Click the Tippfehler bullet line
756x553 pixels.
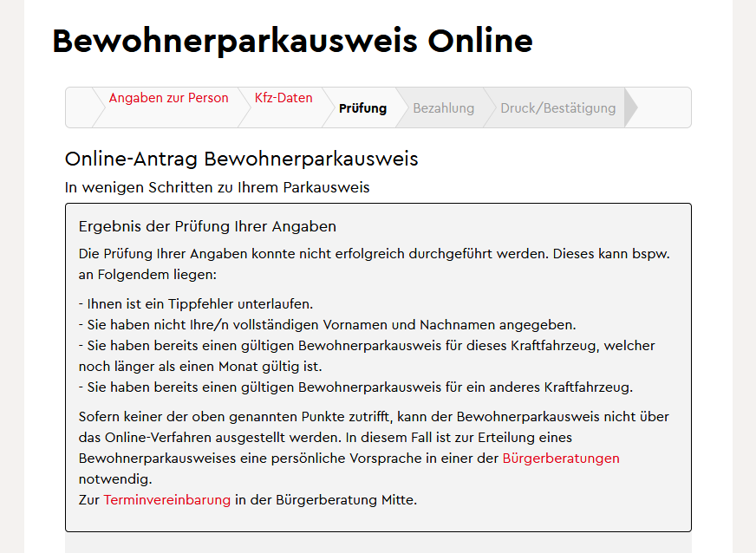coord(195,303)
